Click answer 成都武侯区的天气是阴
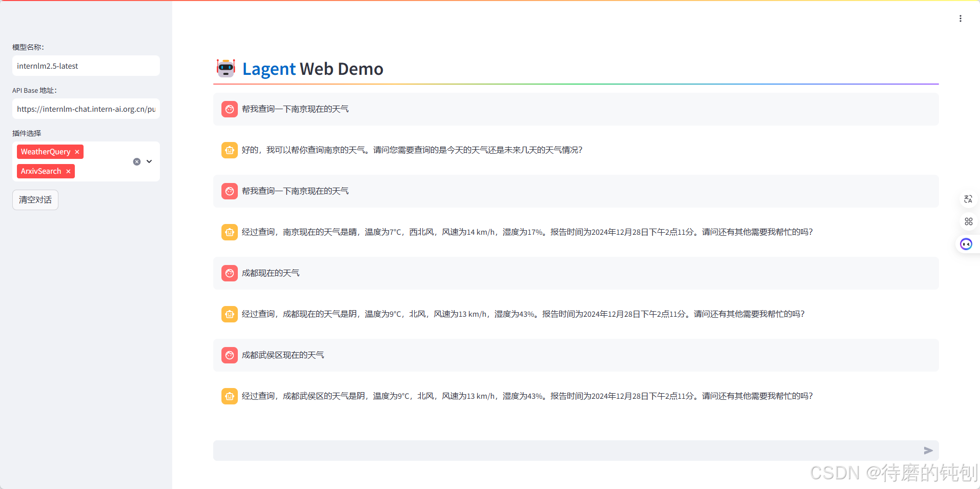The image size is (980, 489). pyautogui.click(x=527, y=396)
